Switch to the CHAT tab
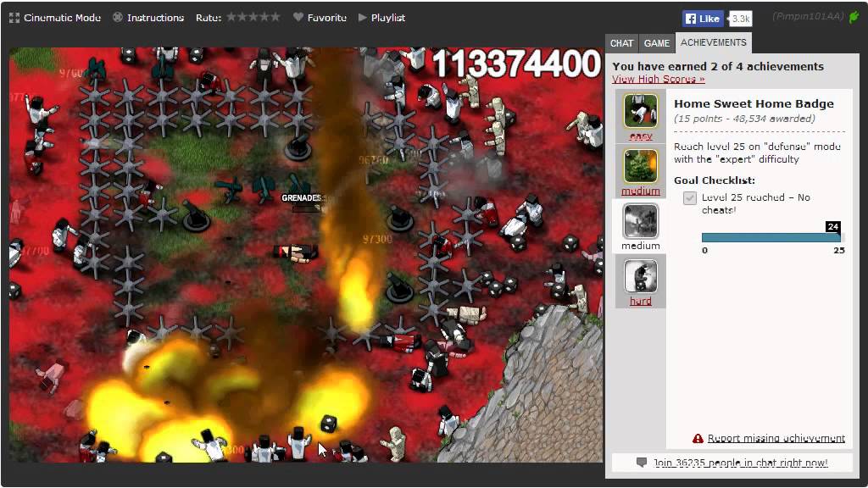 [621, 43]
